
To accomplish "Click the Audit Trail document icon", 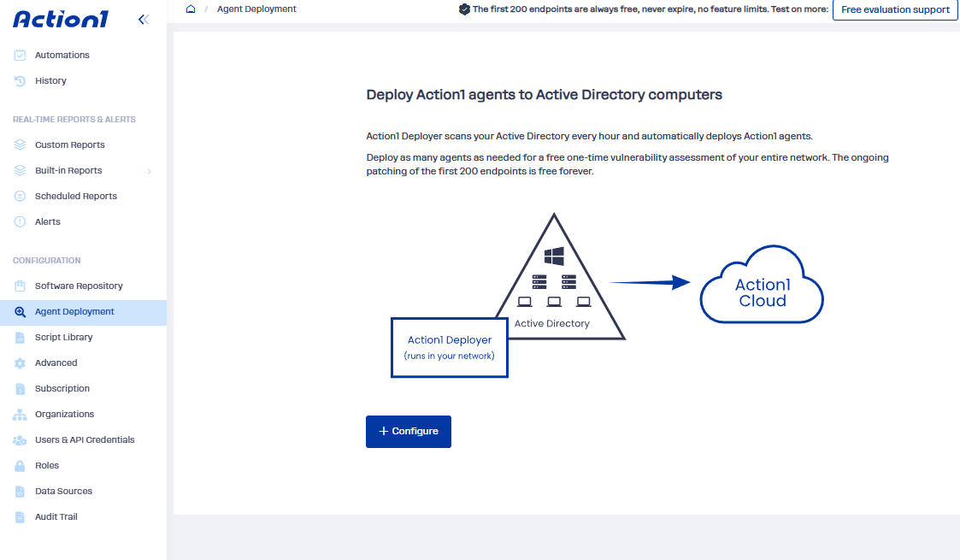I will 21,517.
